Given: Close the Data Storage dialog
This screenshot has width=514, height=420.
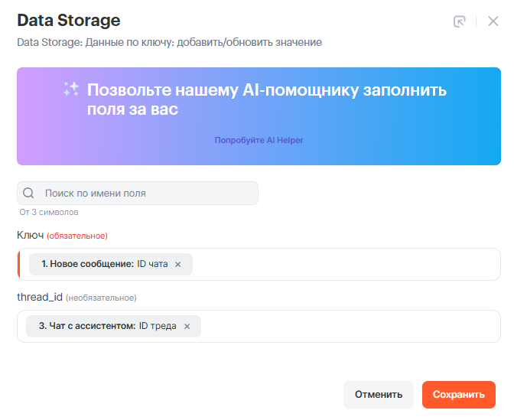Looking at the screenshot, I should click(x=493, y=21).
